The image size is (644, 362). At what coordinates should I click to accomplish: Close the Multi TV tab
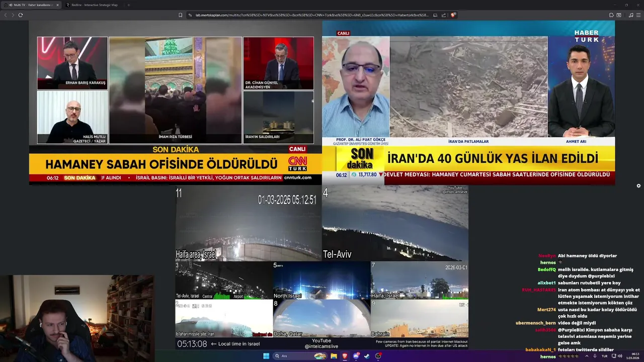click(57, 5)
